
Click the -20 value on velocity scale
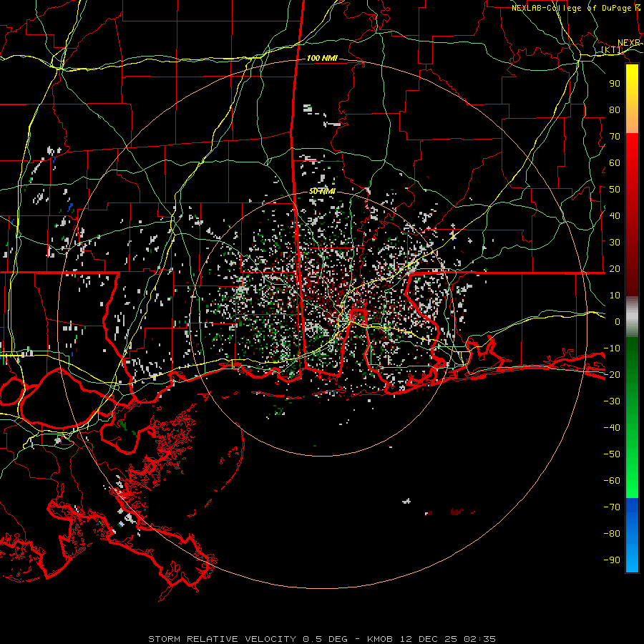click(x=612, y=374)
